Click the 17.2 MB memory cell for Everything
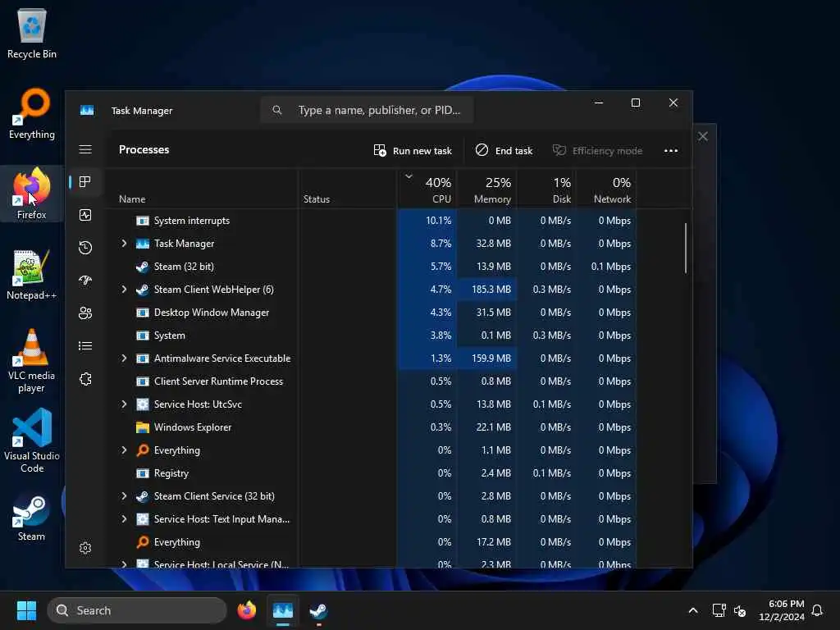Screen dimensions: 840x630 coord(487,542)
